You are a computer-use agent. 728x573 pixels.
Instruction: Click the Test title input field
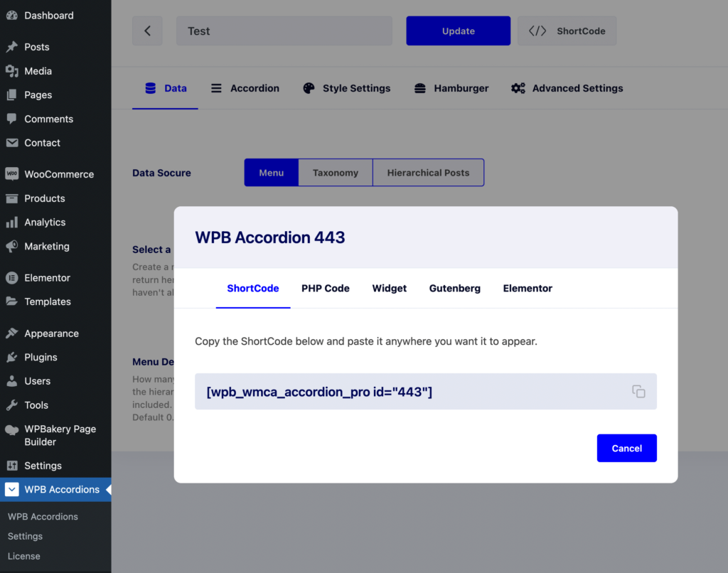[284, 31]
